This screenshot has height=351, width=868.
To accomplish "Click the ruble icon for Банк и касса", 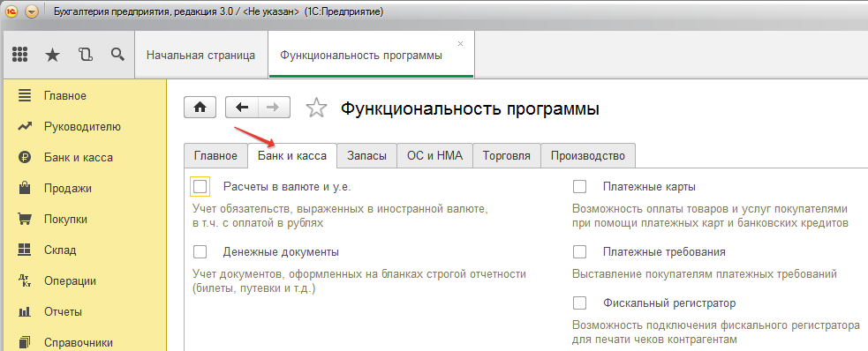I will (x=25, y=158).
